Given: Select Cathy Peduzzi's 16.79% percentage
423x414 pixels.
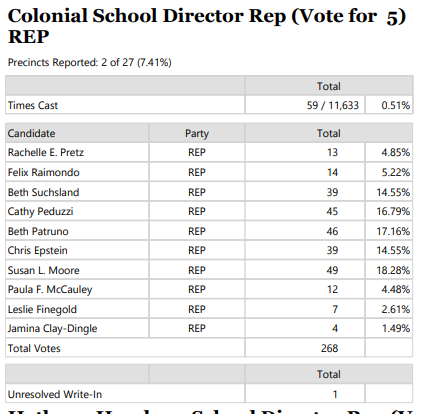Looking at the screenshot, I should [393, 211].
